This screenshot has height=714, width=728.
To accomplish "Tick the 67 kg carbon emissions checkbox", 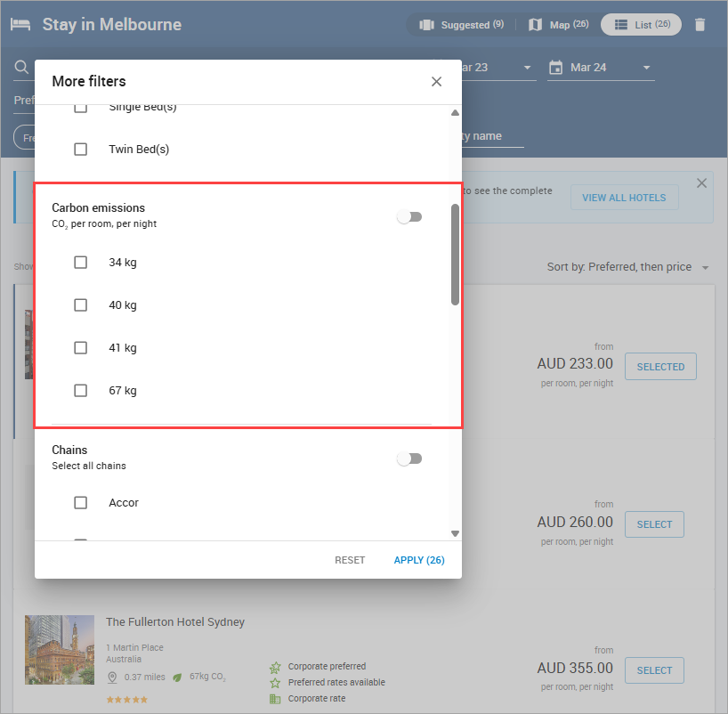I will (81, 391).
